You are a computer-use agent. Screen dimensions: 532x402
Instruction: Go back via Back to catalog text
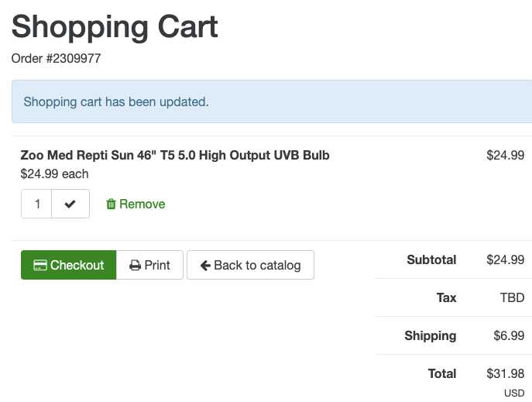tap(257, 265)
